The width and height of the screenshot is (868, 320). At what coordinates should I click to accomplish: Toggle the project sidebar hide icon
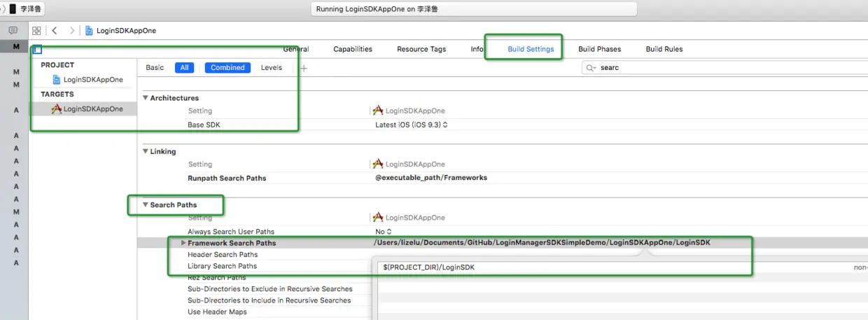click(x=37, y=50)
